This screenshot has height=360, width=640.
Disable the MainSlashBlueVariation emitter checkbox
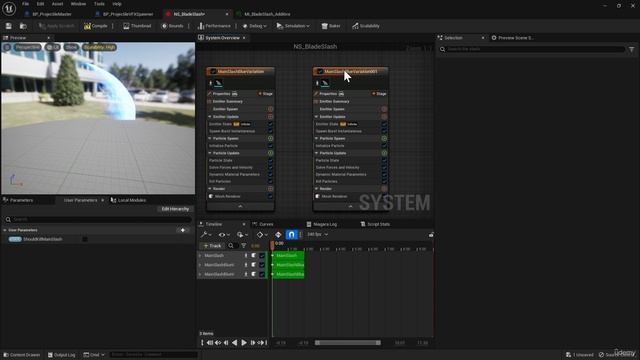(x=213, y=71)
